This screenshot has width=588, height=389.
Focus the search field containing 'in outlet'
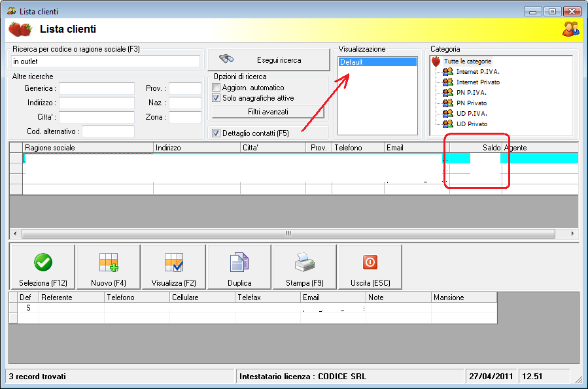pos(105,61)
